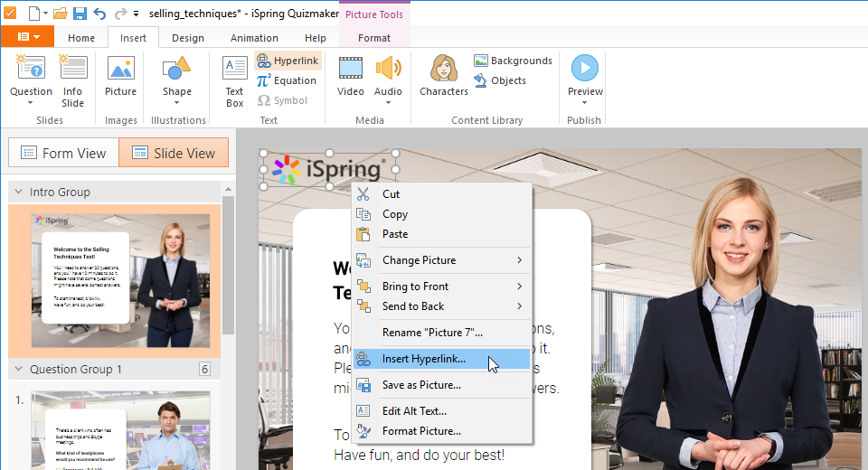Collapse the Question Group 1 section
This screenshot has height=470, width=868.
[18, 369]
